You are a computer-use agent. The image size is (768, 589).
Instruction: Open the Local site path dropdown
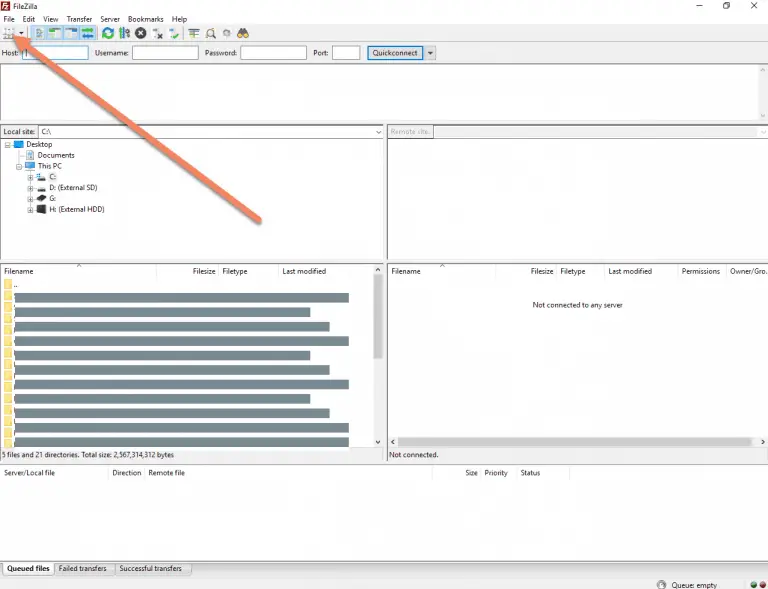coord(378,132)
